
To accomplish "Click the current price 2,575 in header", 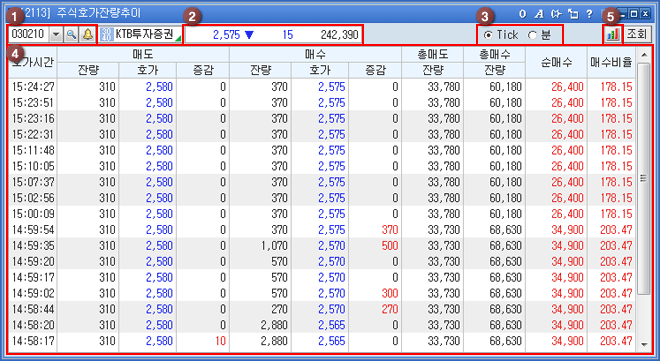I will point(226,35).
